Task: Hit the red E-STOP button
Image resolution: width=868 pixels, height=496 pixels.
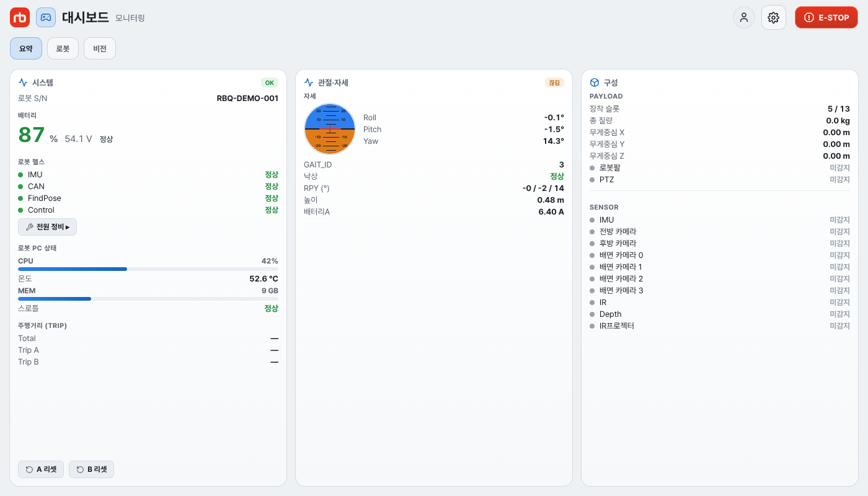Action: click(826, 17)
